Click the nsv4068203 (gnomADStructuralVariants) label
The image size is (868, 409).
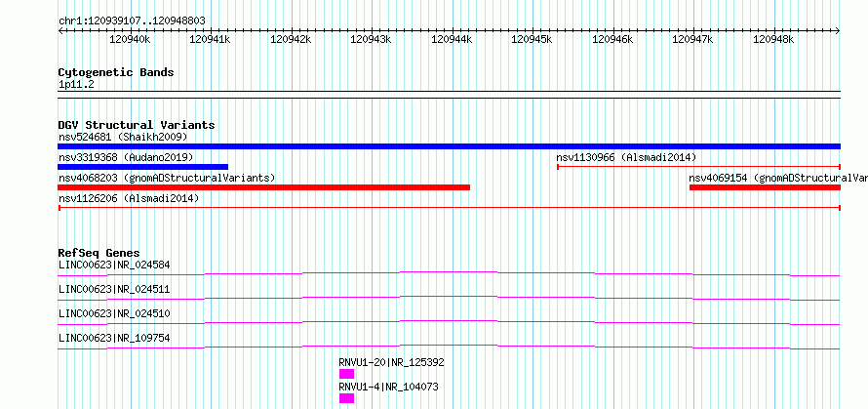click(x=167, y=178)
